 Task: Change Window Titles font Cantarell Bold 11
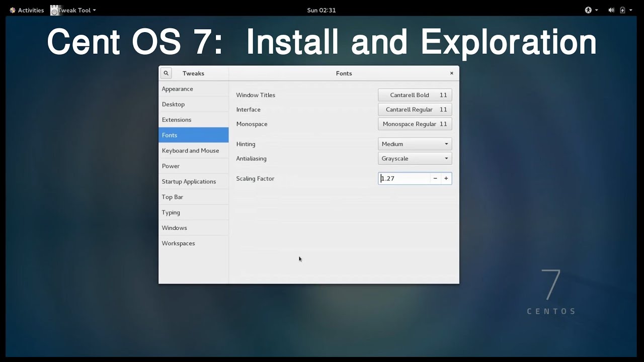[x=415, y=95]
